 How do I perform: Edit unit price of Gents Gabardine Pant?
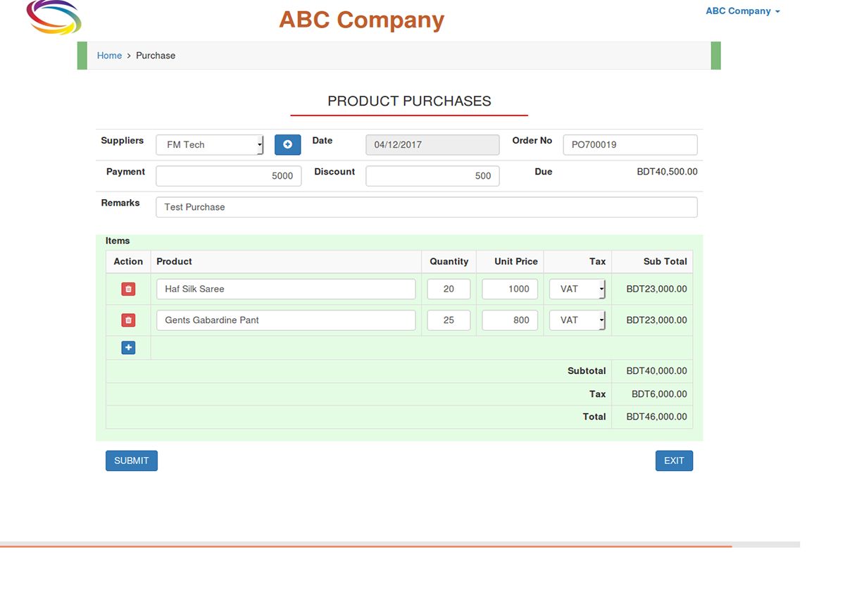tap(510, 320)
